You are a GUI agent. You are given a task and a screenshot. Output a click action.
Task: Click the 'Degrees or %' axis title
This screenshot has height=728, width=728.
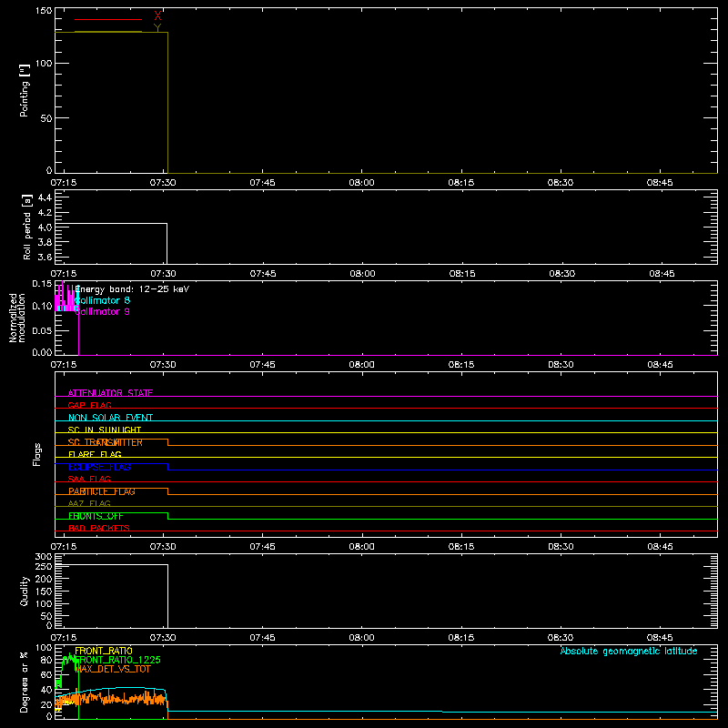(x=25, y=682)
